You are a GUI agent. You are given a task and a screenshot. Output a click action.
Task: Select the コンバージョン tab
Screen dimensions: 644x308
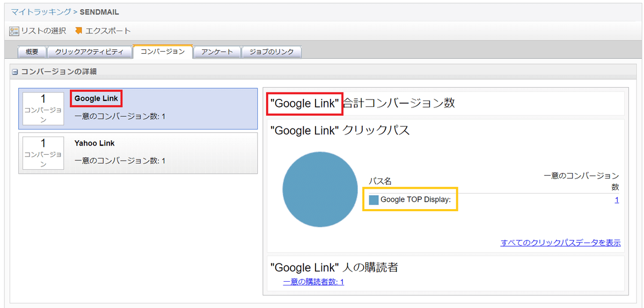[x=163, y=52]
